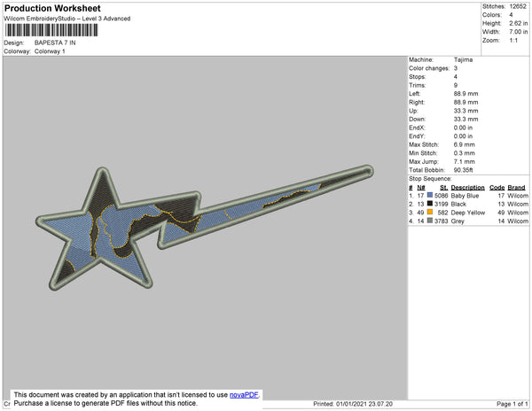The width and height of the screenshot is (532, 411).
Task: Click the Grey row stitch count 3783
Action: tap(441, 221)
